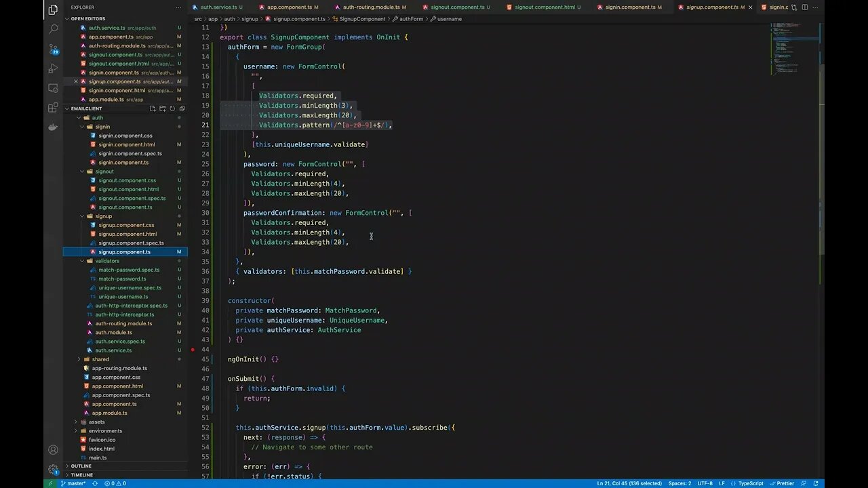Split the editor right
Screen dimensions: 868x488
[x=805, y=7]
